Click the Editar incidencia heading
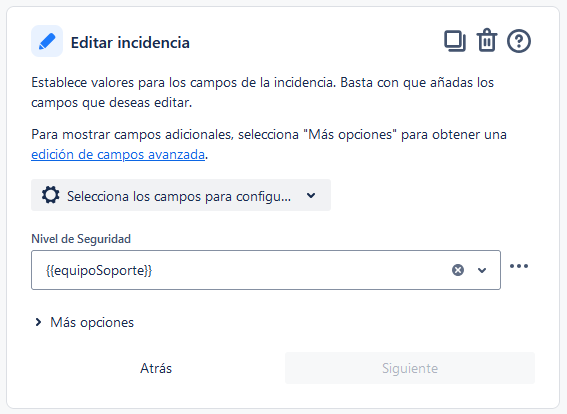The height and width of the screenshot is (414, 567). (130, 42)
